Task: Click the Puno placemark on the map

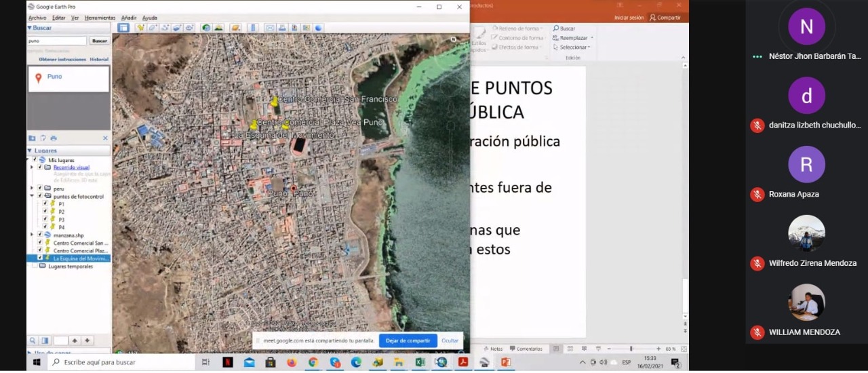Action: click(x=294, y=188)
